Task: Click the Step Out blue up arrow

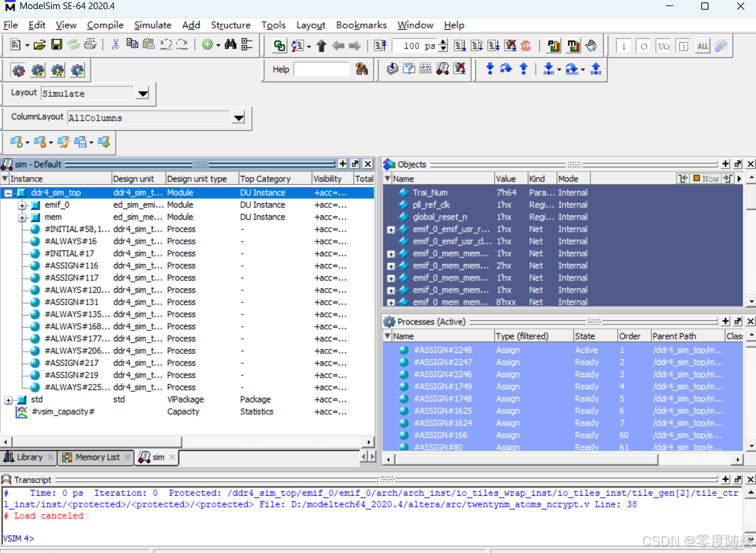Action: 523,69
